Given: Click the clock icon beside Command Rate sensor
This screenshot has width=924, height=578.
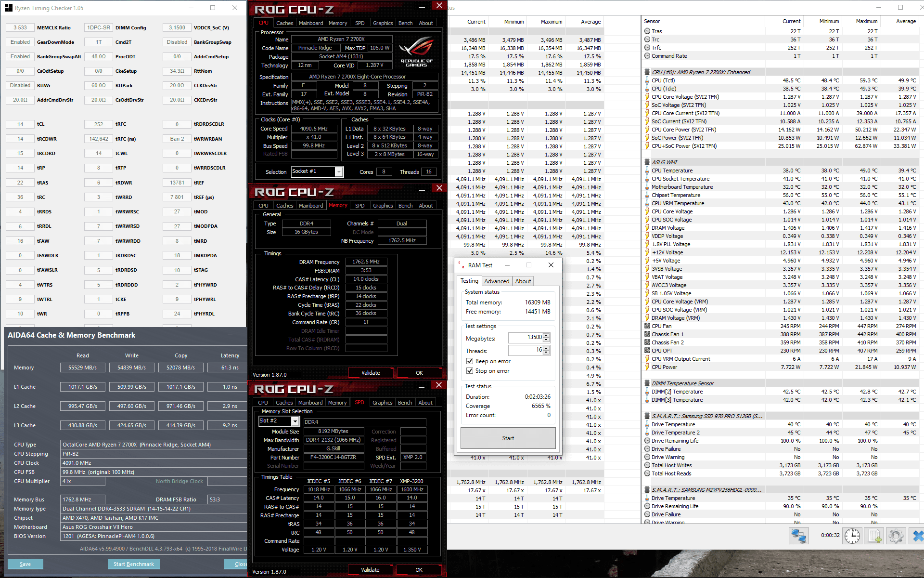Looking at the screenshot, I should 647,56.
